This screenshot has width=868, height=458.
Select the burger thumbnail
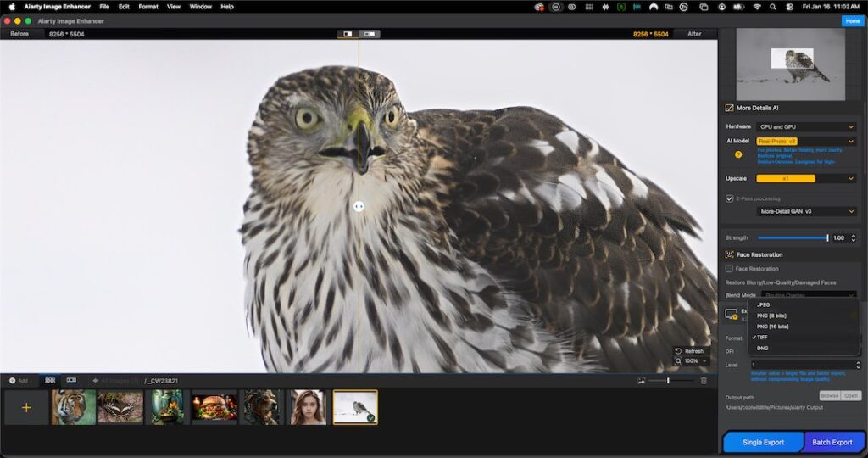pos(214,407)
